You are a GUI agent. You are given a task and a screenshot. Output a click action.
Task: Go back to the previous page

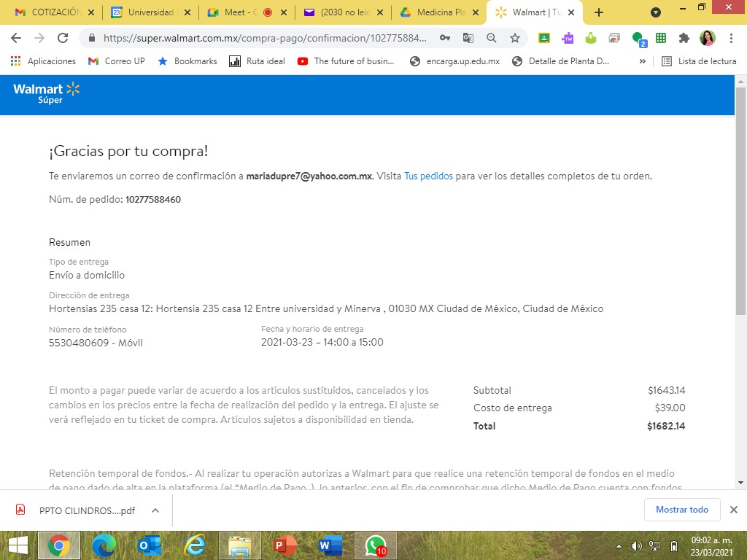pyautogui.click(x=16, y=38)
